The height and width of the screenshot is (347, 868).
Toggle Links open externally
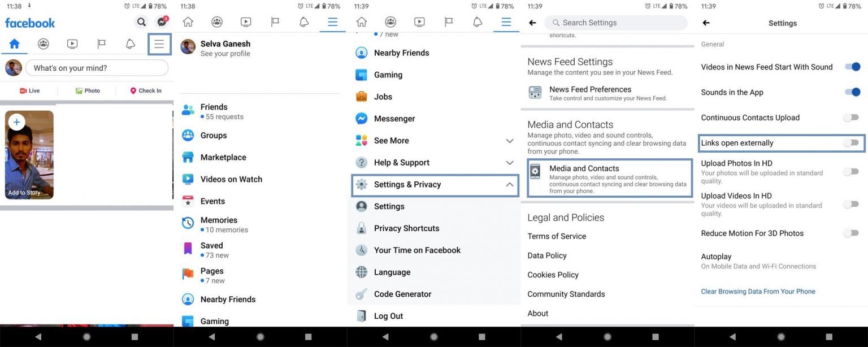[x=850, y=142]
